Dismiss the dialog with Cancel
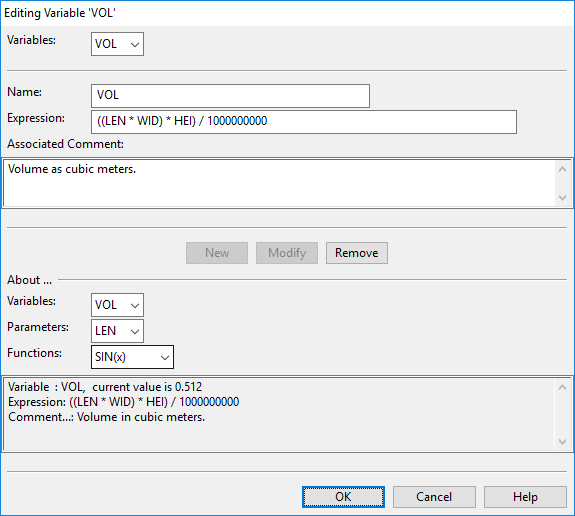 pyautogui.click(x=434, y=497)
